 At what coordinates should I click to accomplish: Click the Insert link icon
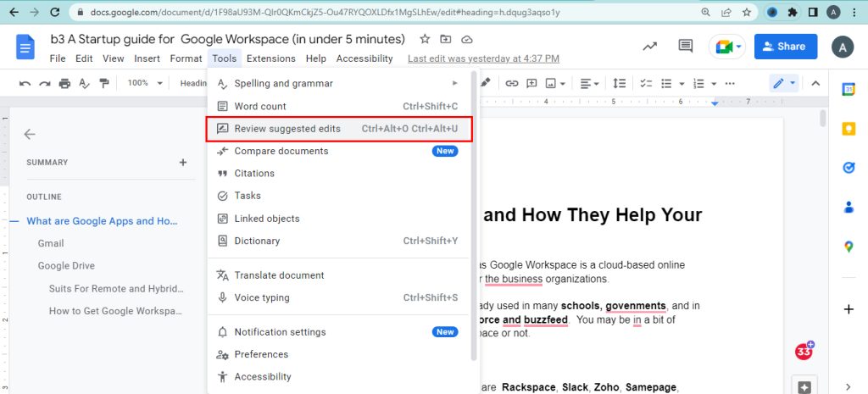click(x=512, y=83)
